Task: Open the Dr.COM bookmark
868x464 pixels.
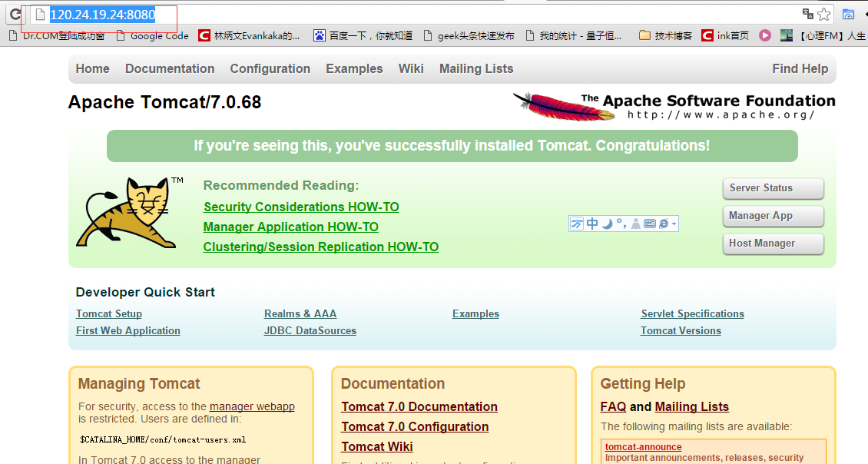Action: (58, 36)
